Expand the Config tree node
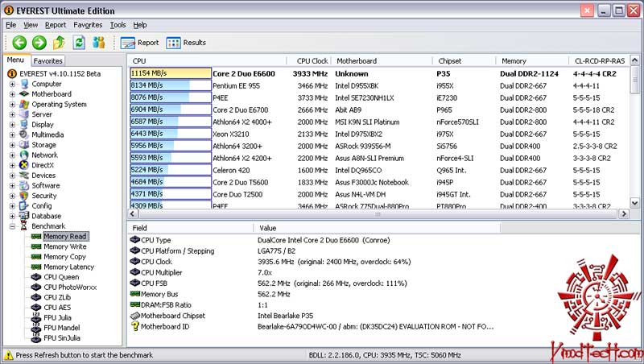Viewport: 644px width, 364px height. 12,206
